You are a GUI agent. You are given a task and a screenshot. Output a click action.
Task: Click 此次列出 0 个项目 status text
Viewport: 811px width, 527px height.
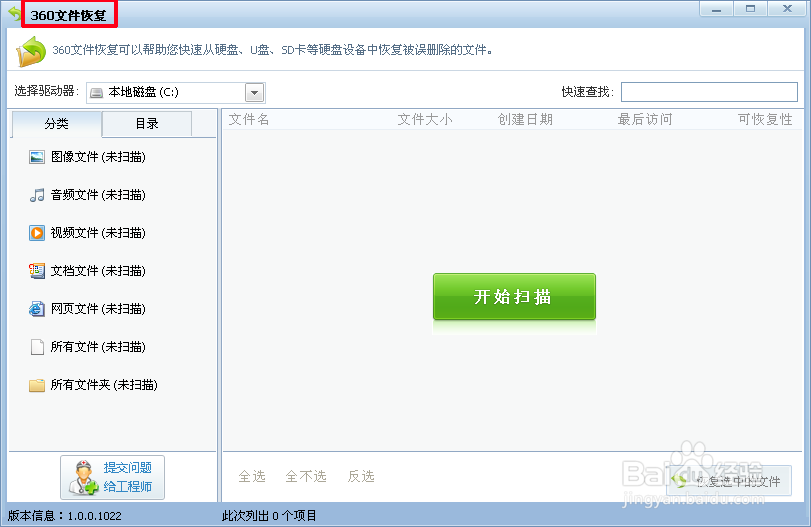click(x=269, y=516)
